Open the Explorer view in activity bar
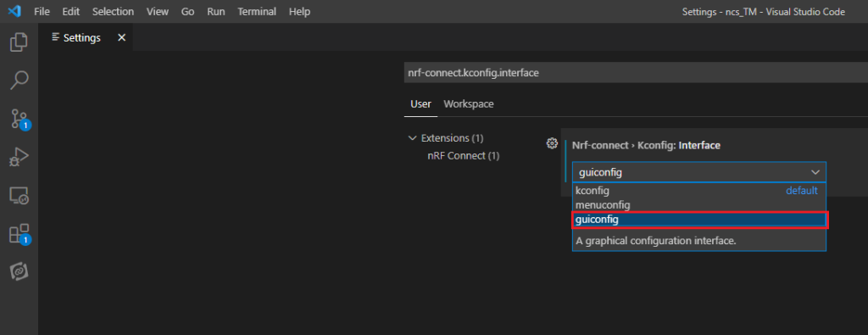This screenshot has height=335, width=868. 19,42
